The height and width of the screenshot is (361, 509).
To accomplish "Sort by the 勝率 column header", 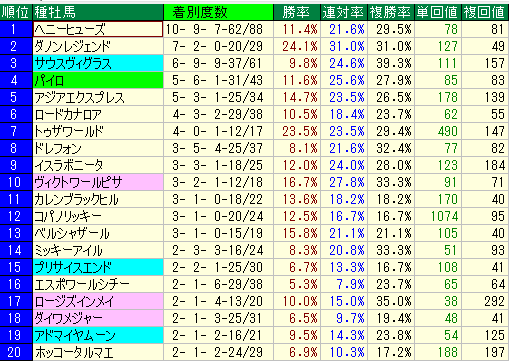I will tap(297, 12).
